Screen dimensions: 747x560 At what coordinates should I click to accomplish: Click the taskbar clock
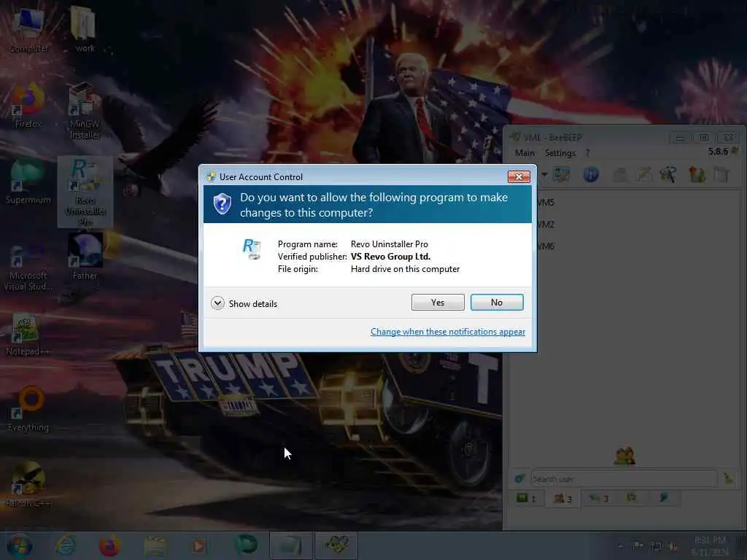click(x=710, y=545)
